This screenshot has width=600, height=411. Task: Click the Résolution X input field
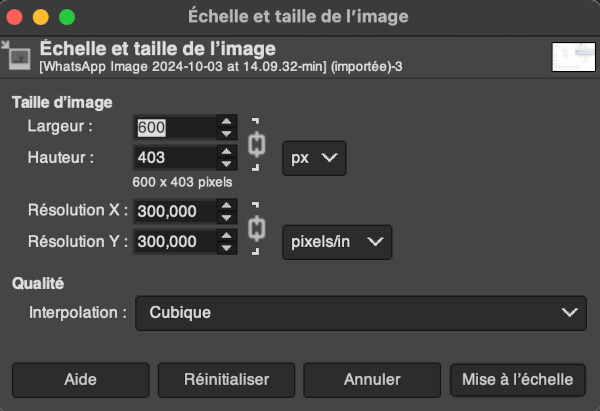click(173, 211)
